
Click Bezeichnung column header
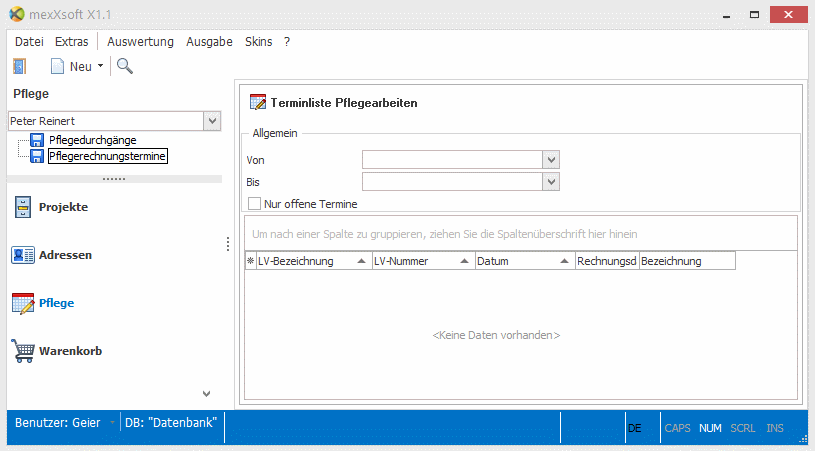pyautogui.click(x=687, y=261)
